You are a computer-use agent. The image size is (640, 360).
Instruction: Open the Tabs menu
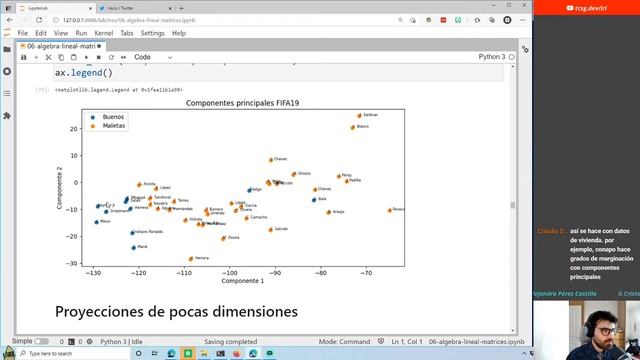[127, 33]
